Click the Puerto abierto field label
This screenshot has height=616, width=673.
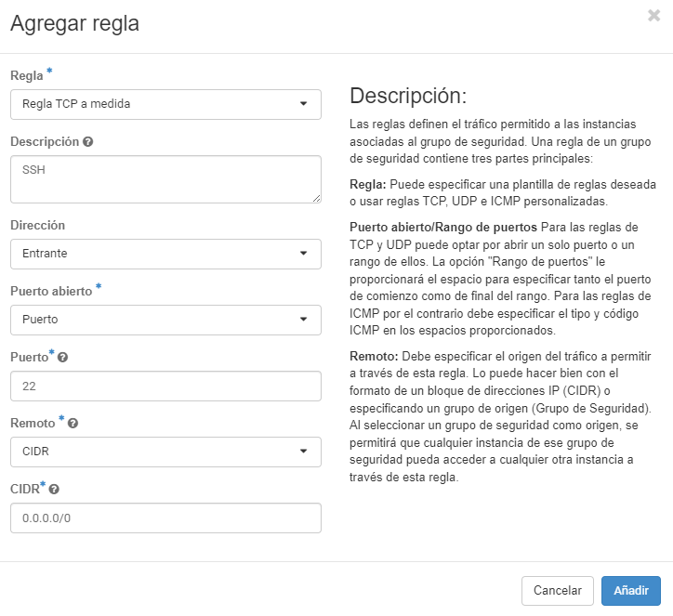click(x=51, y=291)
